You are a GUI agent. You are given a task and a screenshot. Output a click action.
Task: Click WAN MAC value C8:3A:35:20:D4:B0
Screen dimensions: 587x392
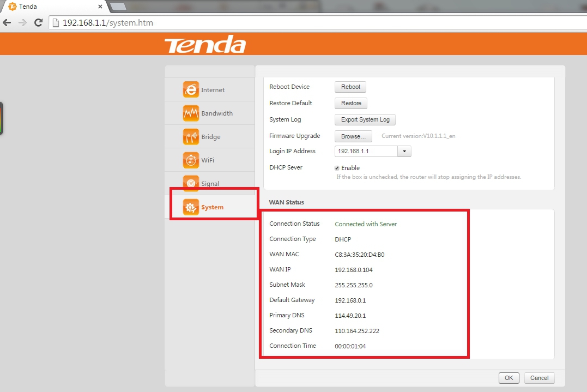coord(360,255)
